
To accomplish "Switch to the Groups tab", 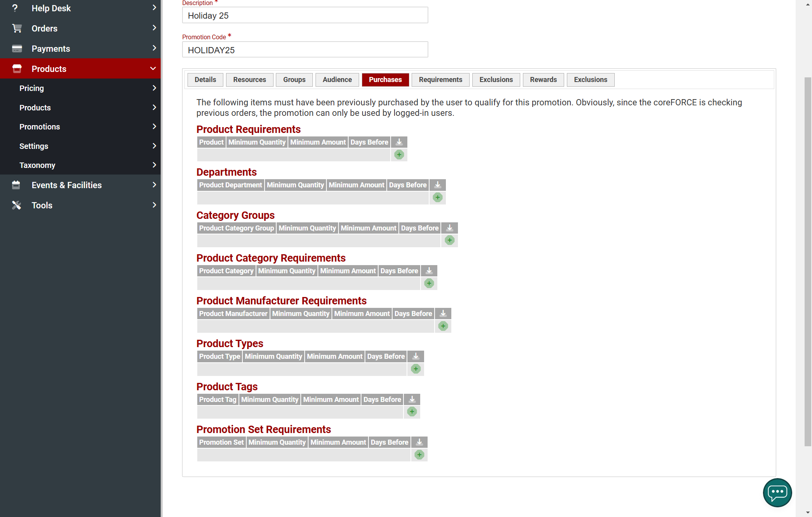I will coord(294,80).
